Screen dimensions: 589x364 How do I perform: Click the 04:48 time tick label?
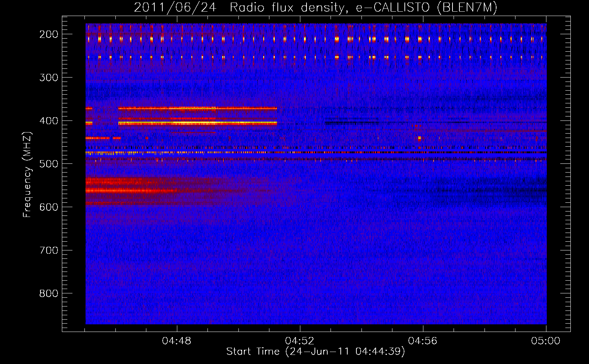coord(177,341)
